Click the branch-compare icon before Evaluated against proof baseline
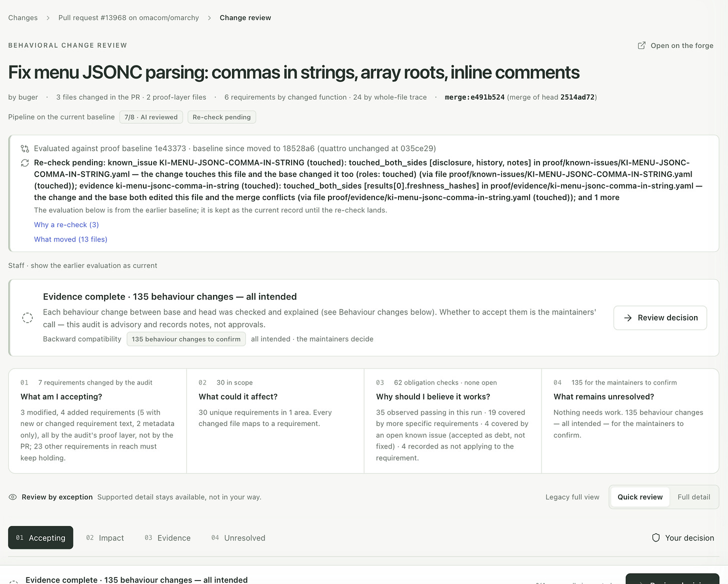The width and height of the screenshot is (728, 584). (x=24, y=148)
